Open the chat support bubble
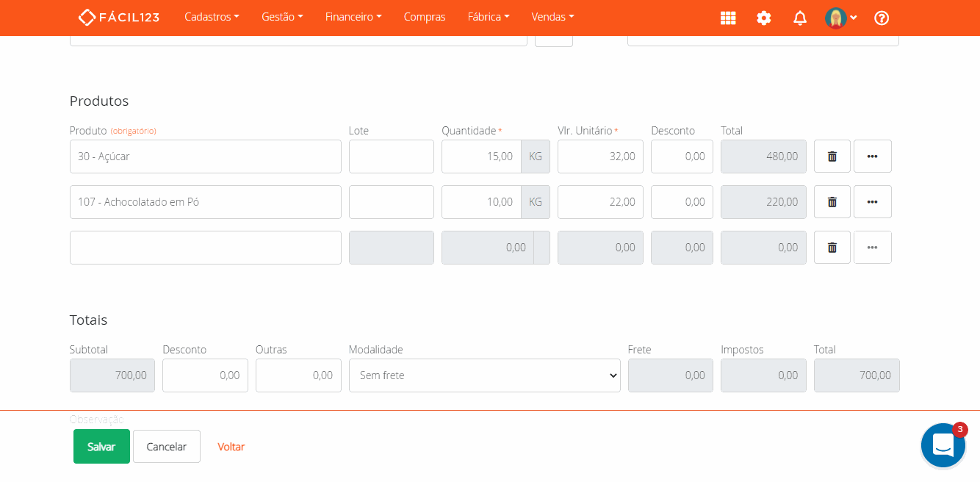Viewport: 980px width, 482px height. (943, 445)
